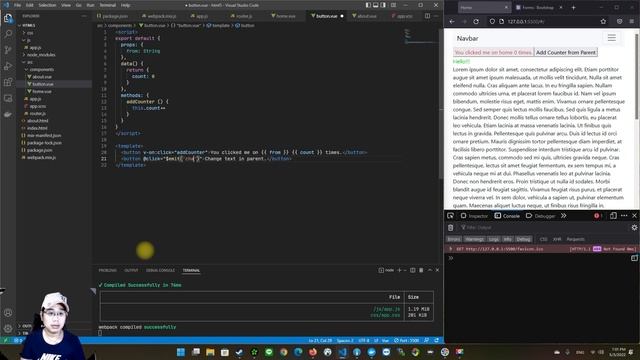
Task: Open the Search view in activity bar
Action: pos(8,34)
